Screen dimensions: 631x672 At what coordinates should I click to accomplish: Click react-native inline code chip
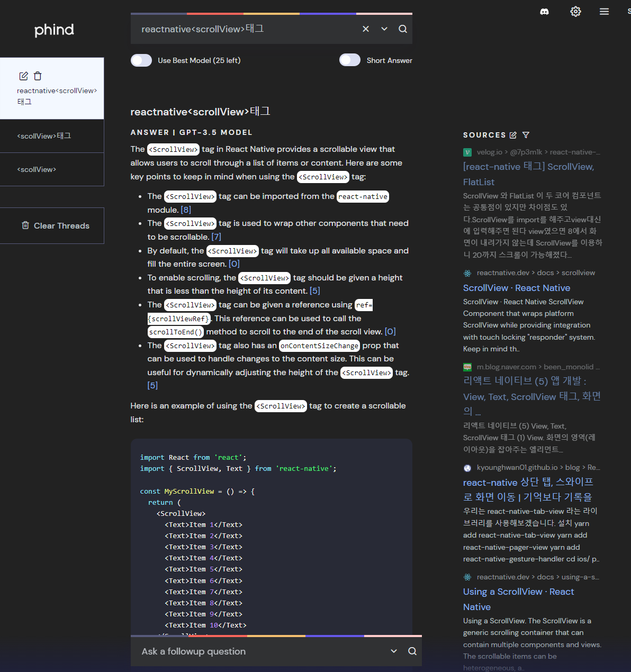tap(363, 197)
